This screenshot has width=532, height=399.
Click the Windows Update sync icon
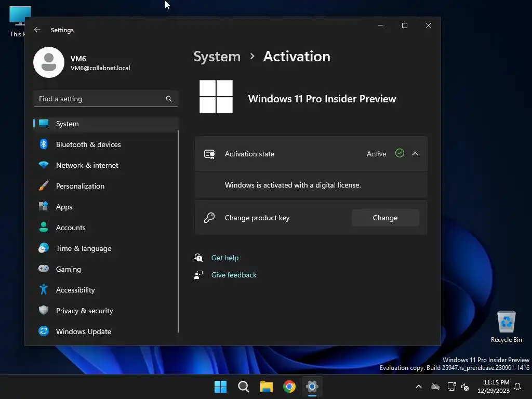[x=44, y=331]
